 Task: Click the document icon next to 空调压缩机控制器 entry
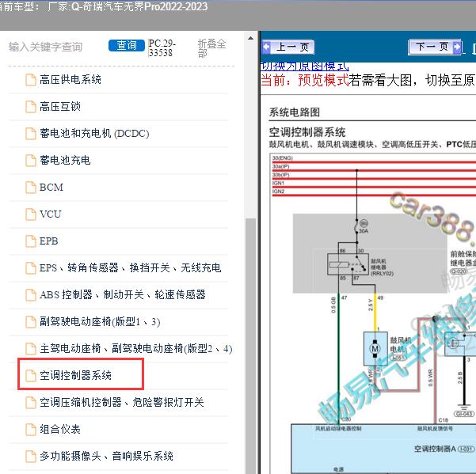click(30, 403)
